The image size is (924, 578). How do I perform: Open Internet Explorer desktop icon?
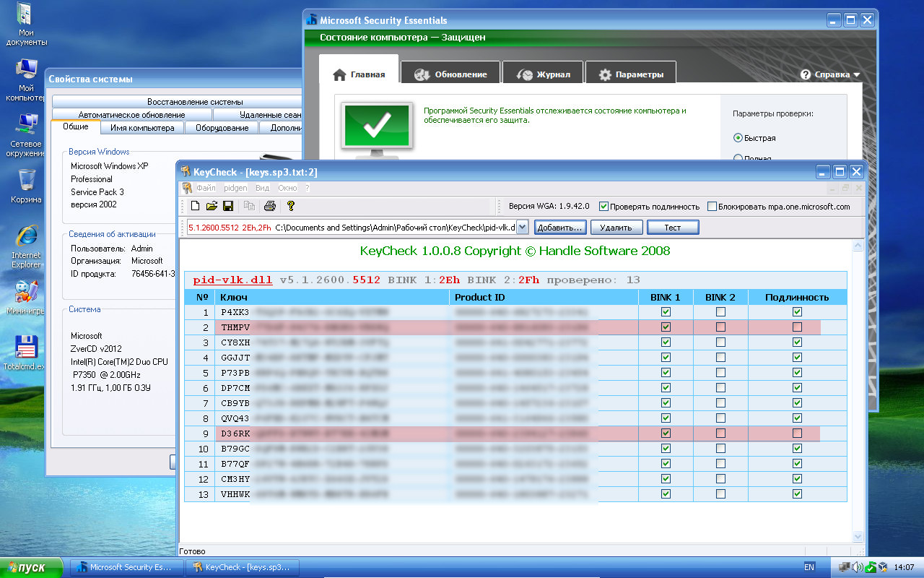[26, 246]
